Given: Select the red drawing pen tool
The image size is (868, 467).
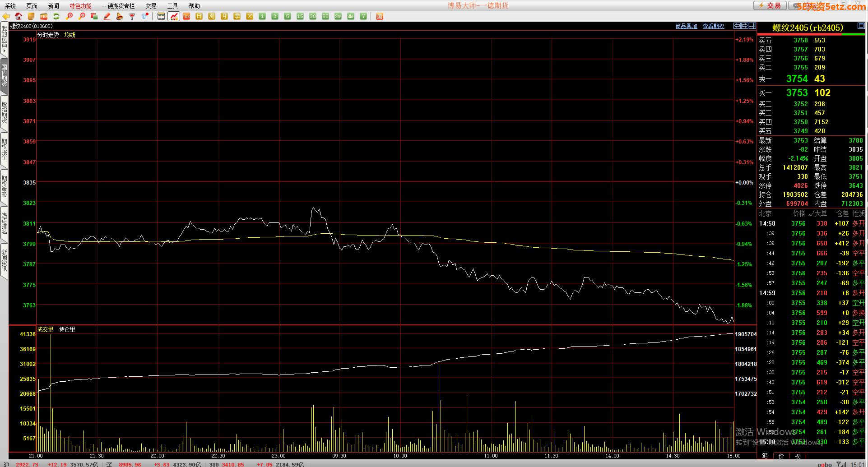Looking at the screenshot, I should tap(107, 16).
